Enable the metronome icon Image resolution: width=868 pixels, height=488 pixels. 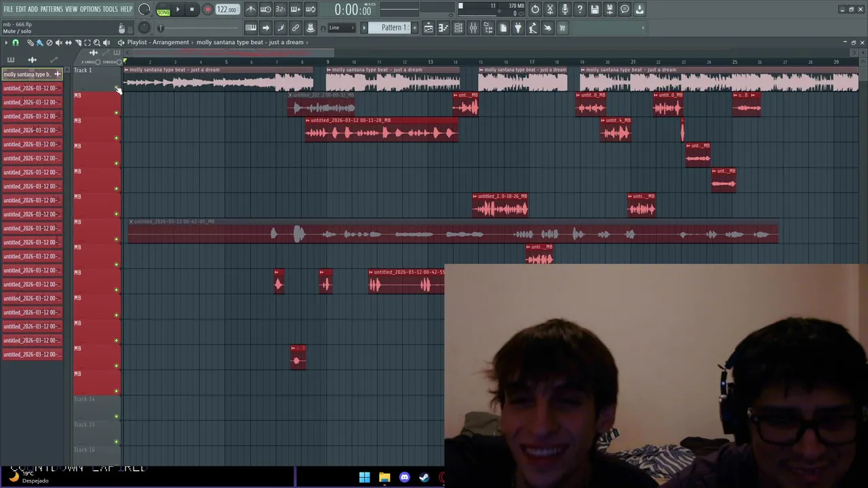250,9
